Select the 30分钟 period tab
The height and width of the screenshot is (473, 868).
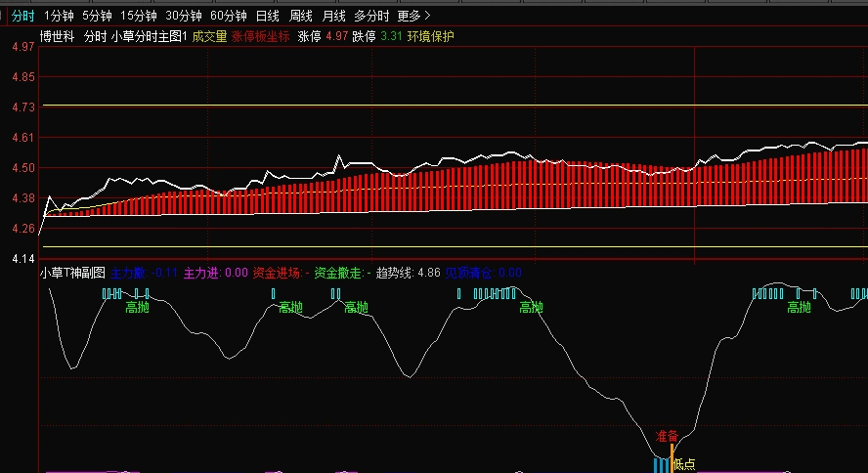coord(183,16)
